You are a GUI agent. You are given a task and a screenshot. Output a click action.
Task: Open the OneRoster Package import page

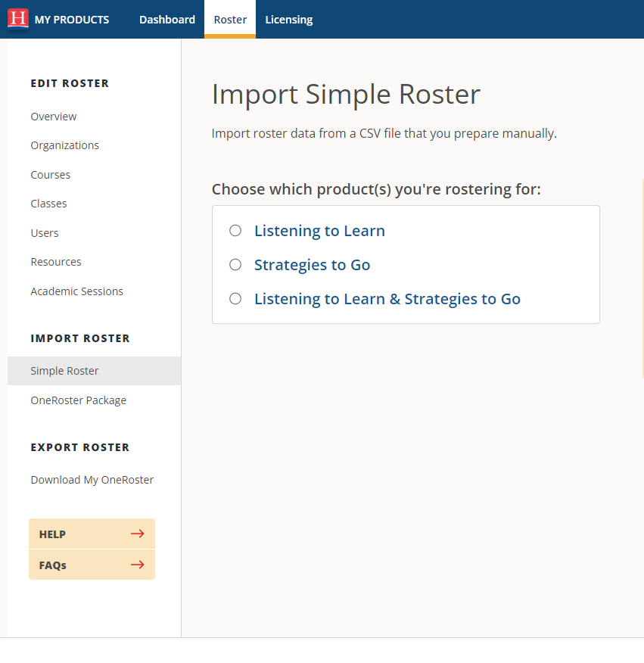pos(78,400)
